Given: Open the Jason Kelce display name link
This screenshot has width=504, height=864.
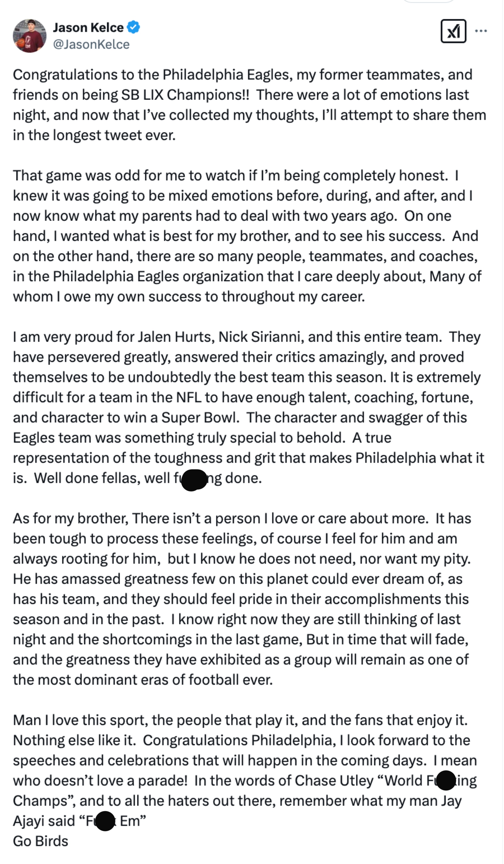Looking at the screenshot, I should (88, 27).
